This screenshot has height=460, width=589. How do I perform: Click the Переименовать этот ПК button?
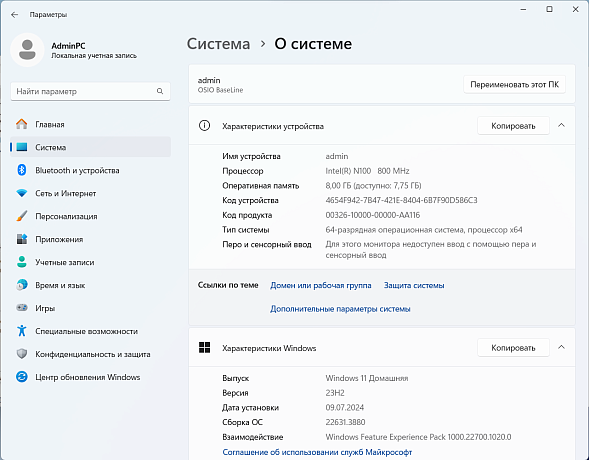coord(514,84)
